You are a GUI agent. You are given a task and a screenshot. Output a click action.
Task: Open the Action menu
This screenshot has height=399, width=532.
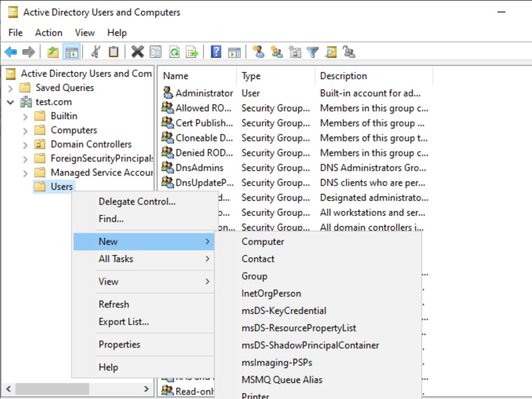pos(48,33)
